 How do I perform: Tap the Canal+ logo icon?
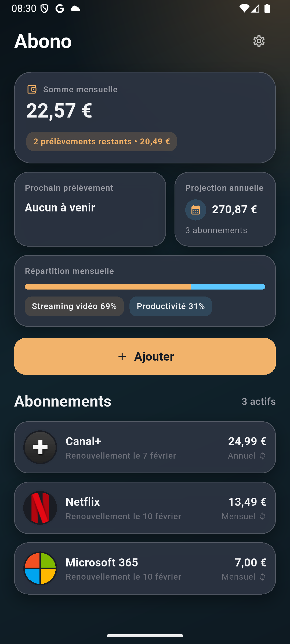point(40,447)
